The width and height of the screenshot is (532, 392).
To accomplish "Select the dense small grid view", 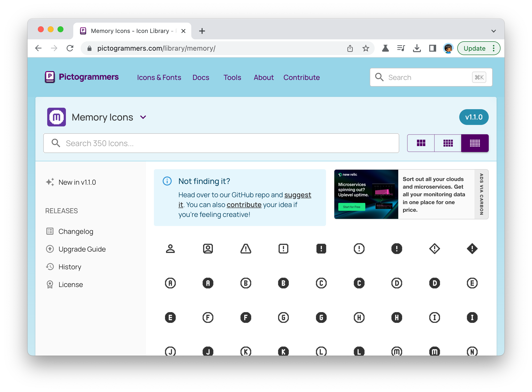I will [475, 143].
